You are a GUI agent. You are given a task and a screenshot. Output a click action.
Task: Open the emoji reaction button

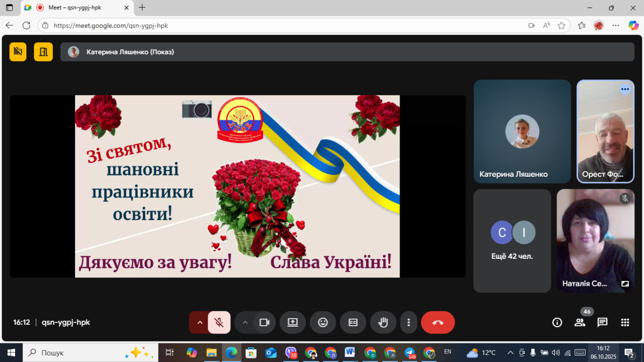tap(323, 323)
